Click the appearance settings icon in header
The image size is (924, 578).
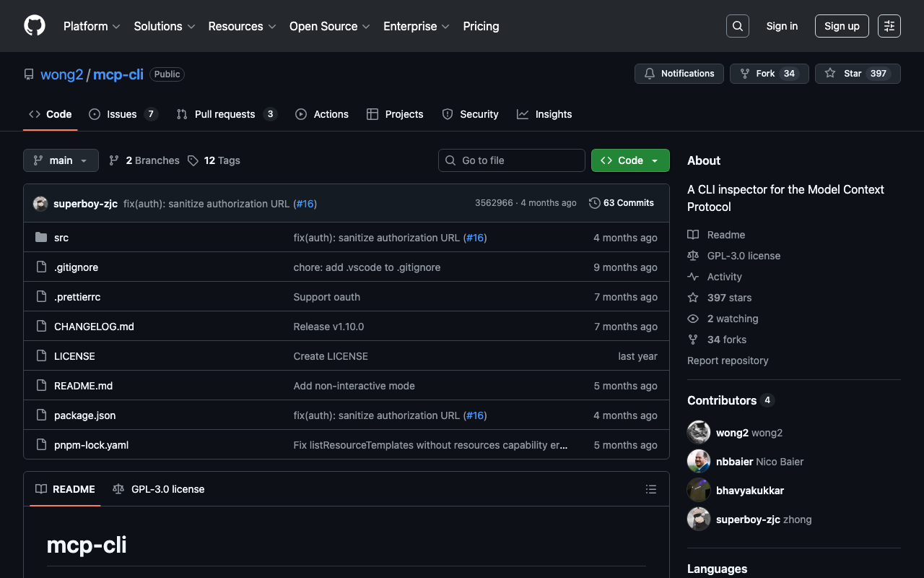pyautogui.click(x=889, y=26)
